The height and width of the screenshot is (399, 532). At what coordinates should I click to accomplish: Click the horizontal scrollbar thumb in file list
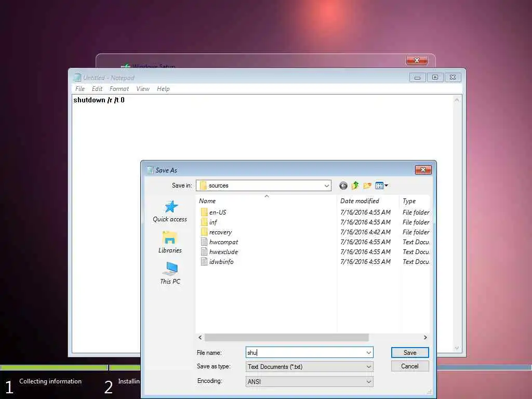tap(287, 338)
